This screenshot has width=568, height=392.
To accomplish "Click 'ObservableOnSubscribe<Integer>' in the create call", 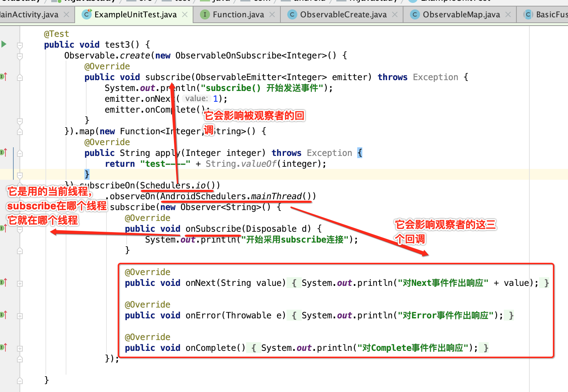I will (x=251, y=56).
